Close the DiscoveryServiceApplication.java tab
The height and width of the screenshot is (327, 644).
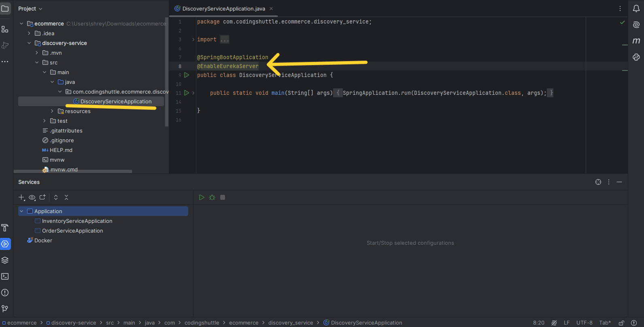[271, 9]
